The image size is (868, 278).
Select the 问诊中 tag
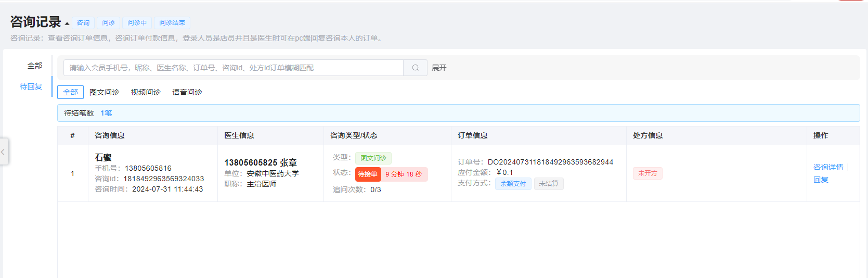click(137, 23)
